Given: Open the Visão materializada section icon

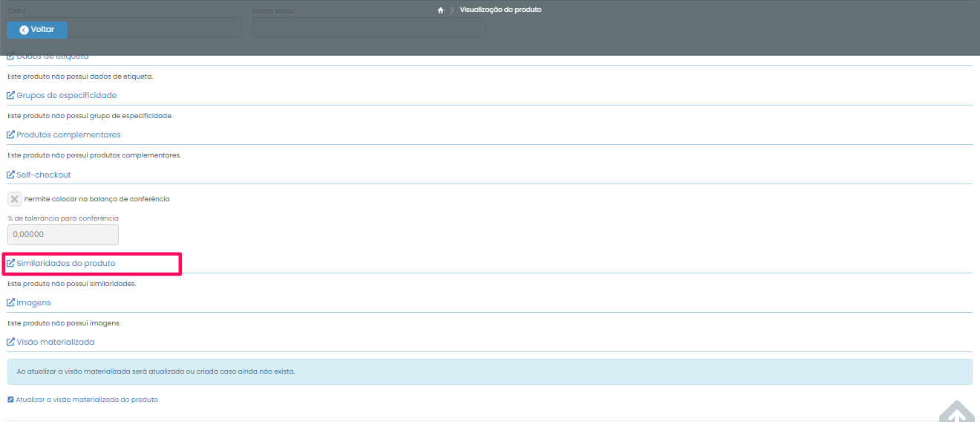Looking at the screenshot, I should [10, 342].
